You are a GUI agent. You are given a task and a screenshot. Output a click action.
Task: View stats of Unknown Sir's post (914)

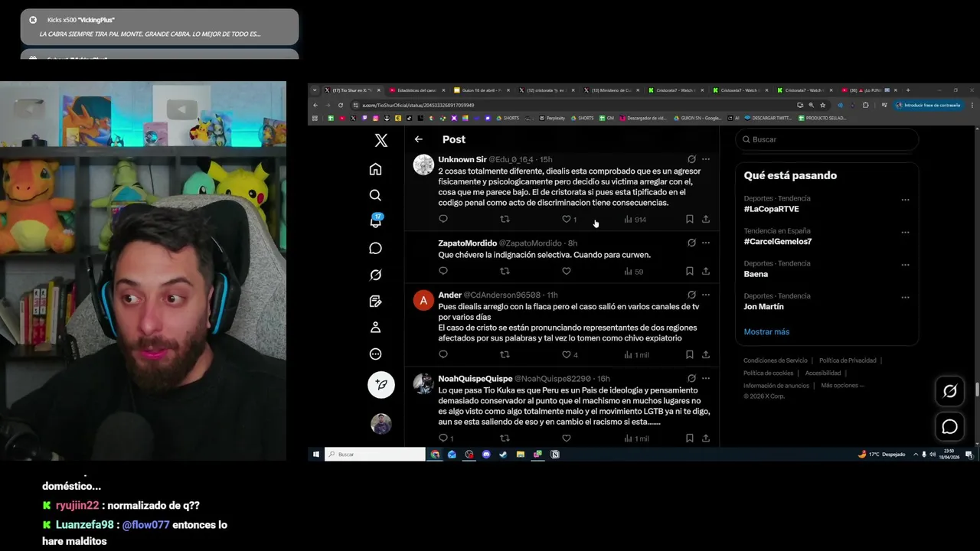(x=635, y=220)
